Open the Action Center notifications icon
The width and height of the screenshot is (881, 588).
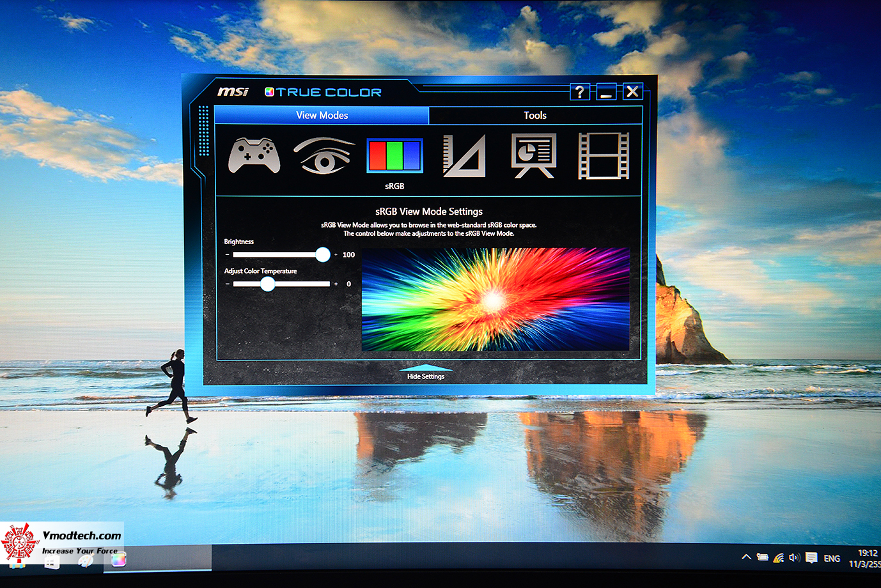click(x=811, y=558)
